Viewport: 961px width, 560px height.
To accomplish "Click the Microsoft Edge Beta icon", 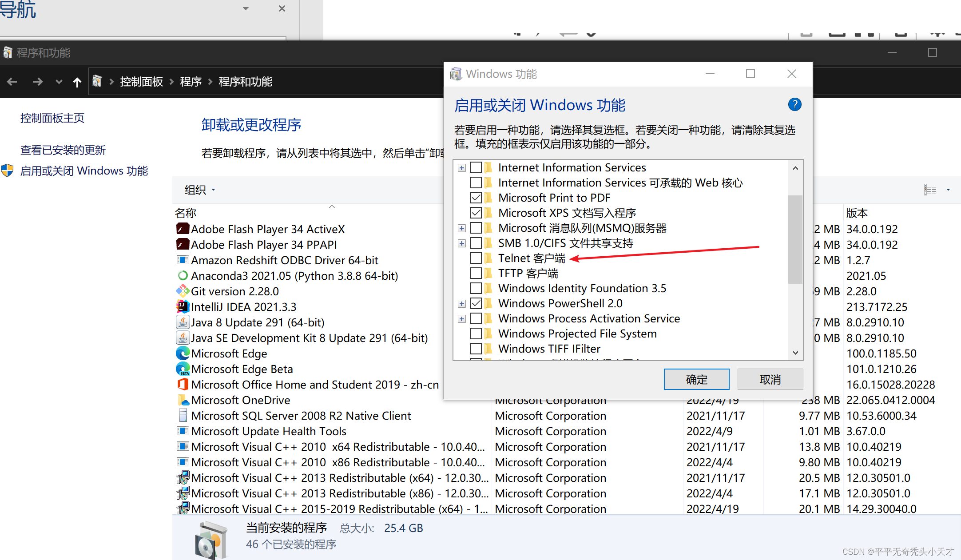I will 183,369.
